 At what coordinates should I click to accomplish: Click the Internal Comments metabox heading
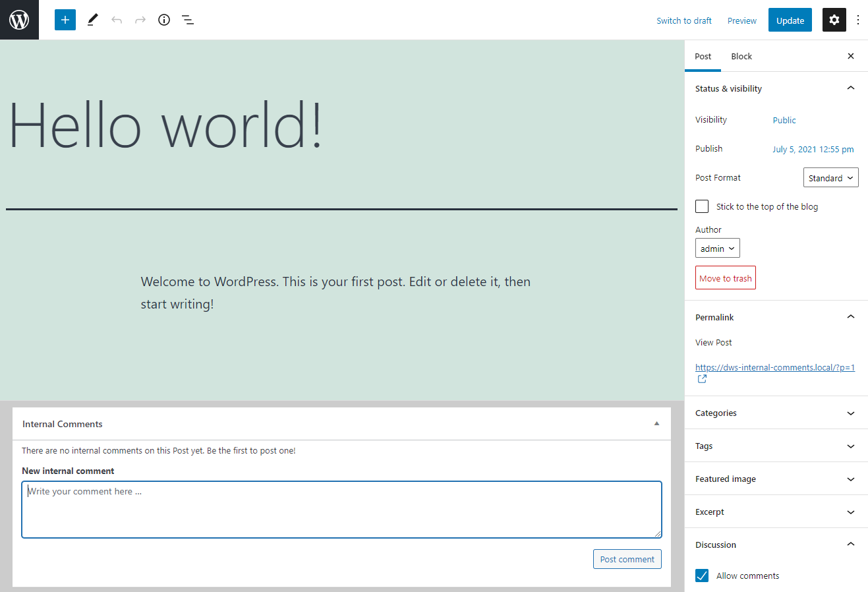[63, 424]
